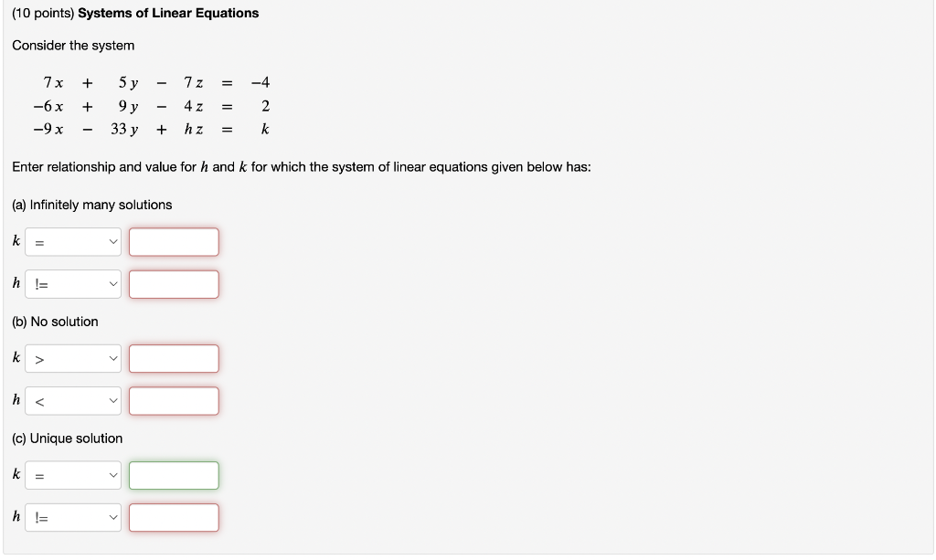
Task: Click the k value input under infinitely many solutions
Action: (x=174, y=241)
